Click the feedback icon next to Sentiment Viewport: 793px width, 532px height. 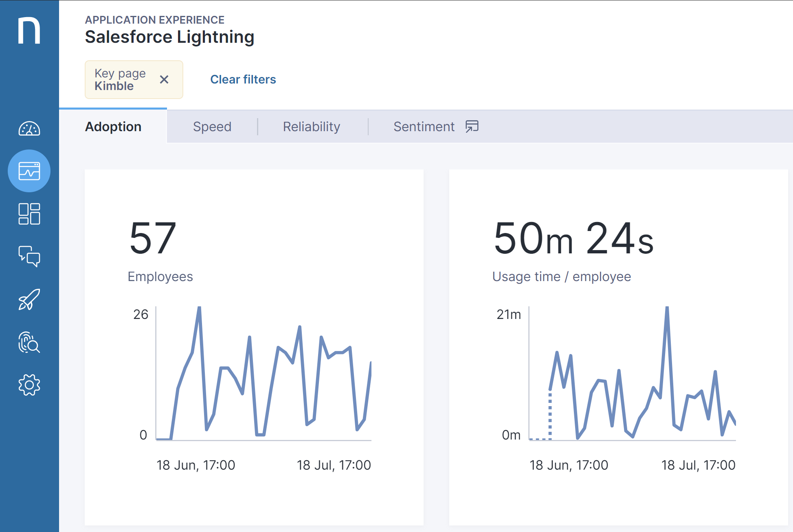point(472,127)
